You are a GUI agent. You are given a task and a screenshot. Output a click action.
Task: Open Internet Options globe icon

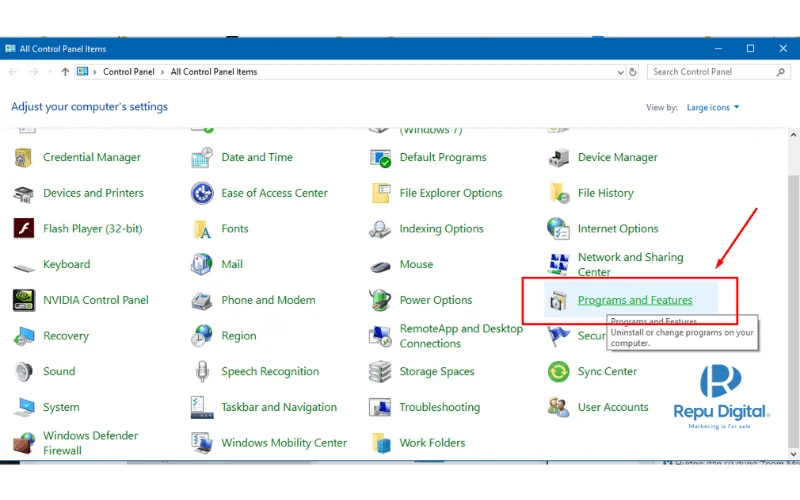[x=558, y=229]
